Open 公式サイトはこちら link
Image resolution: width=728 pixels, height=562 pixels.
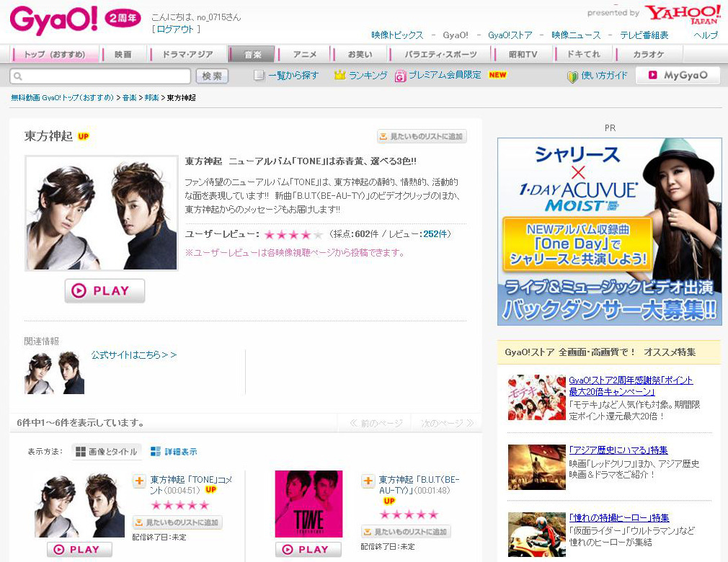click(134, 355)
